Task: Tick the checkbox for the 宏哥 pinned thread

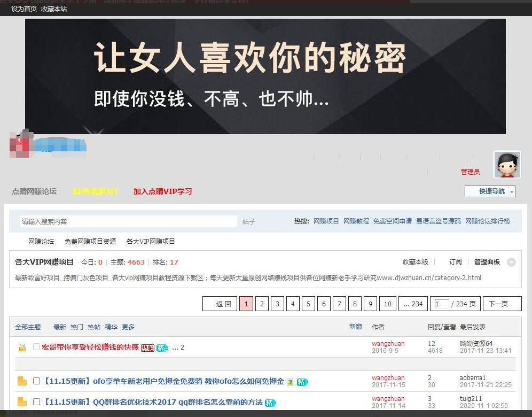Action: (36, 347)
